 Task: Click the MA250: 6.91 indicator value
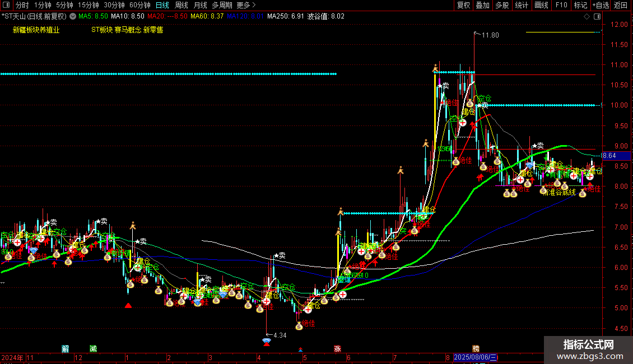point(286,17)
